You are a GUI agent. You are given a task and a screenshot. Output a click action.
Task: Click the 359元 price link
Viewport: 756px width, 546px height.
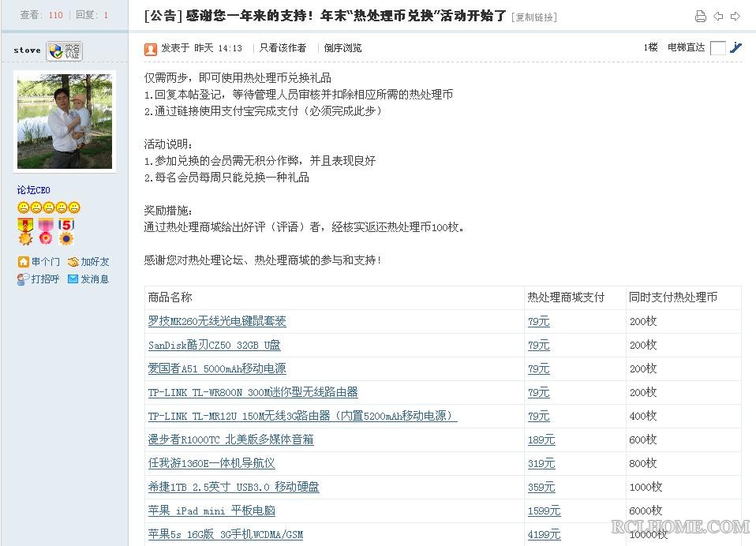click(x=541, y=487)
